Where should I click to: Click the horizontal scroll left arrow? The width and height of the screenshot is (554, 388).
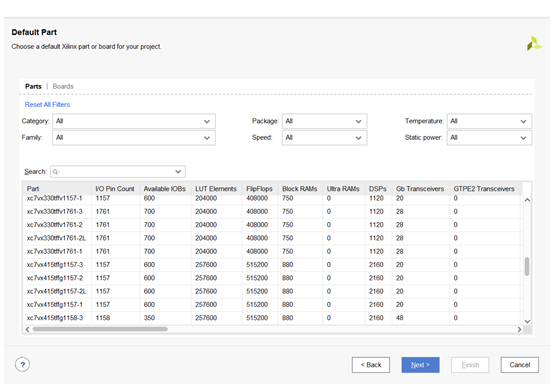(27, 329)
